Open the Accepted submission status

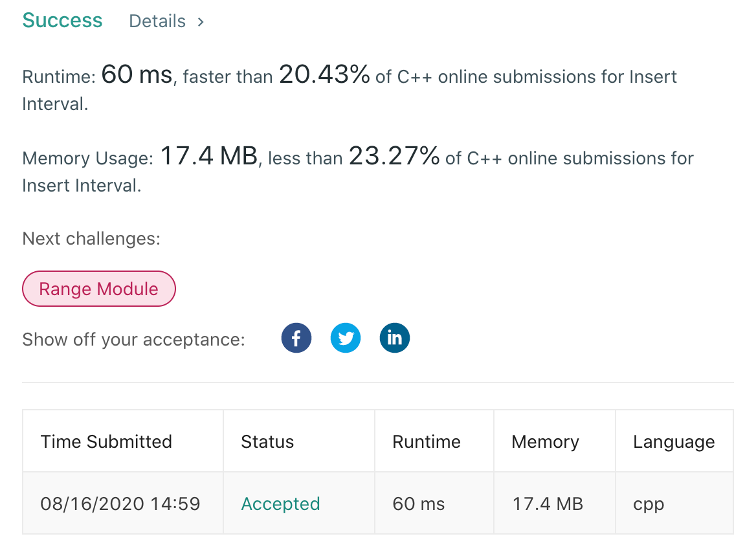pos(280,504)
